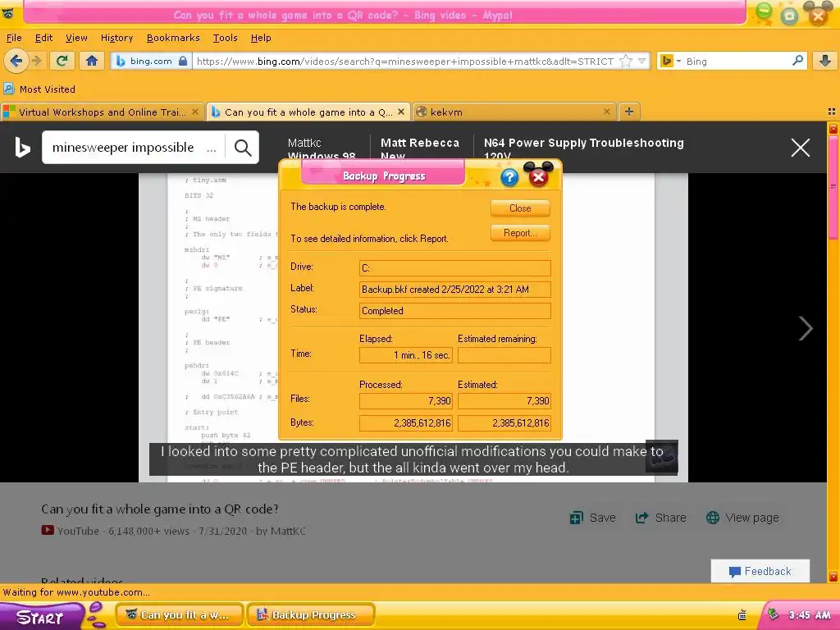This screenshot has width=840, height=630.
Task: Open View page link
Action: [742, 518]
